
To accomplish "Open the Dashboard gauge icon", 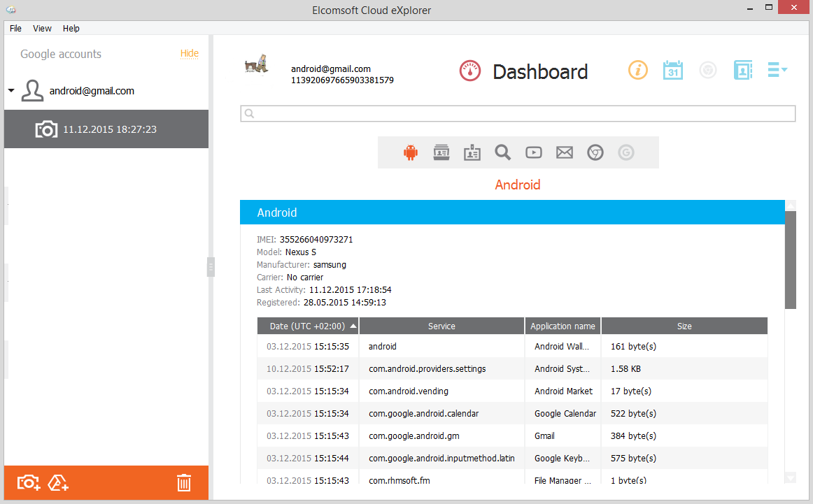I will tap(469, 71).
